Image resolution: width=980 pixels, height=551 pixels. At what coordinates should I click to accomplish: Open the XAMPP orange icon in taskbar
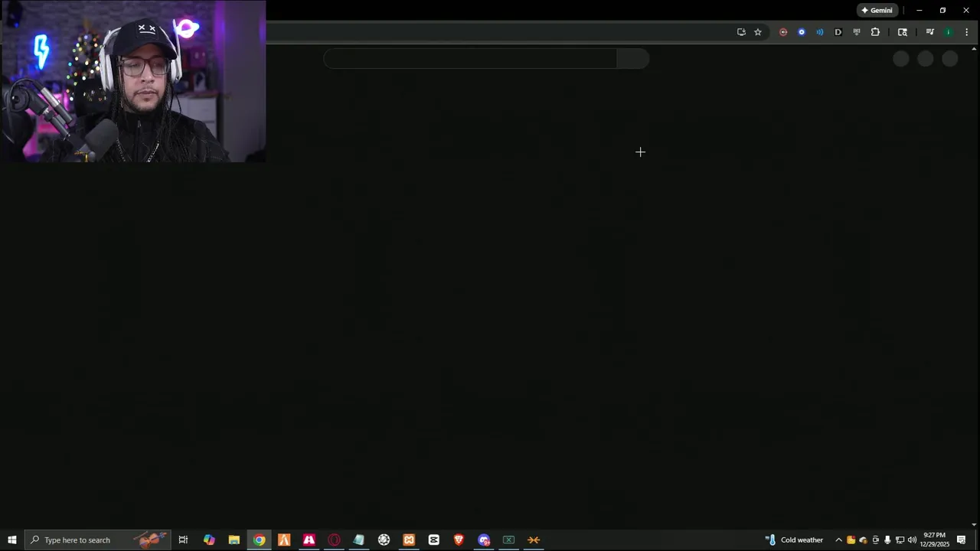[x=409, y=540]
